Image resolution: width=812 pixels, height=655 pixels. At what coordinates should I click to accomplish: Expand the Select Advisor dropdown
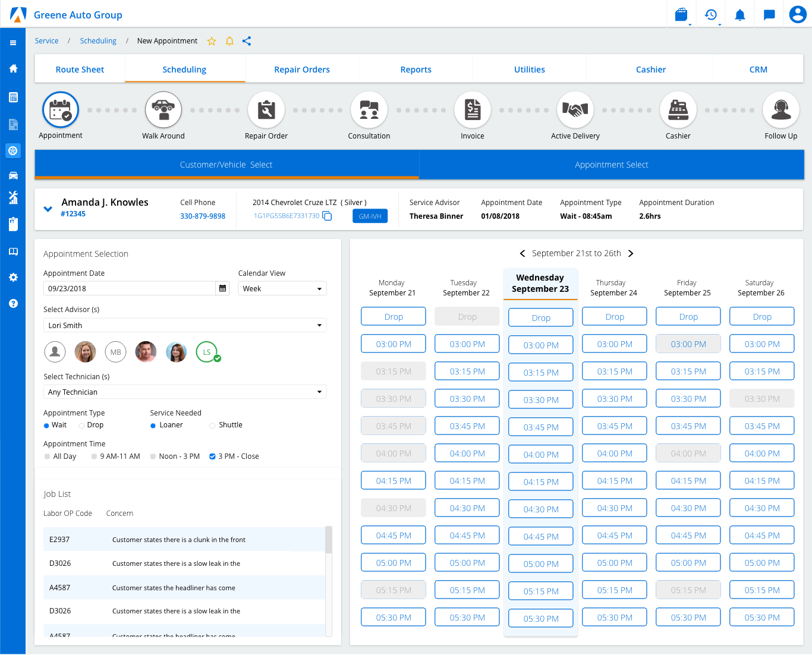(185, 326)
